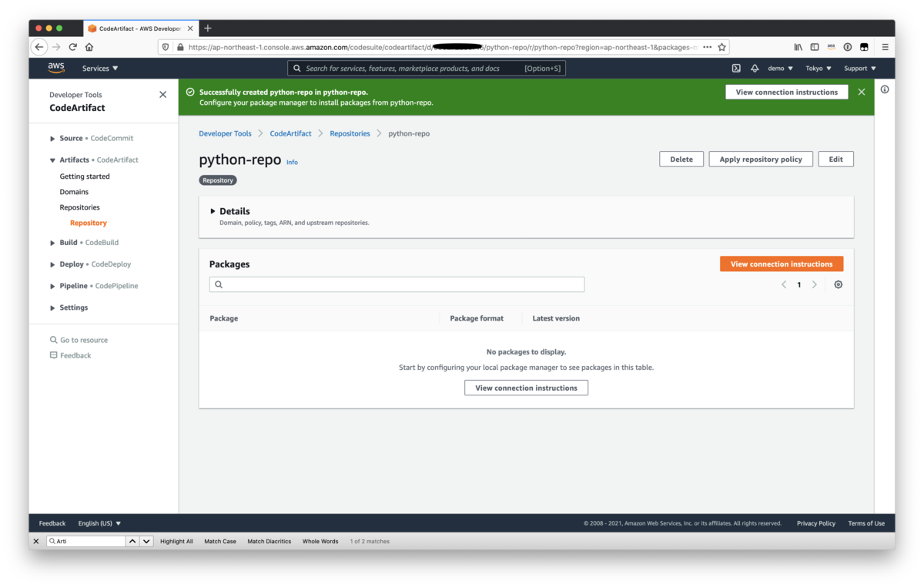Toggle the Firefox sidebar icon
This screenshot has width=924, height=588.
click(815, 47)
